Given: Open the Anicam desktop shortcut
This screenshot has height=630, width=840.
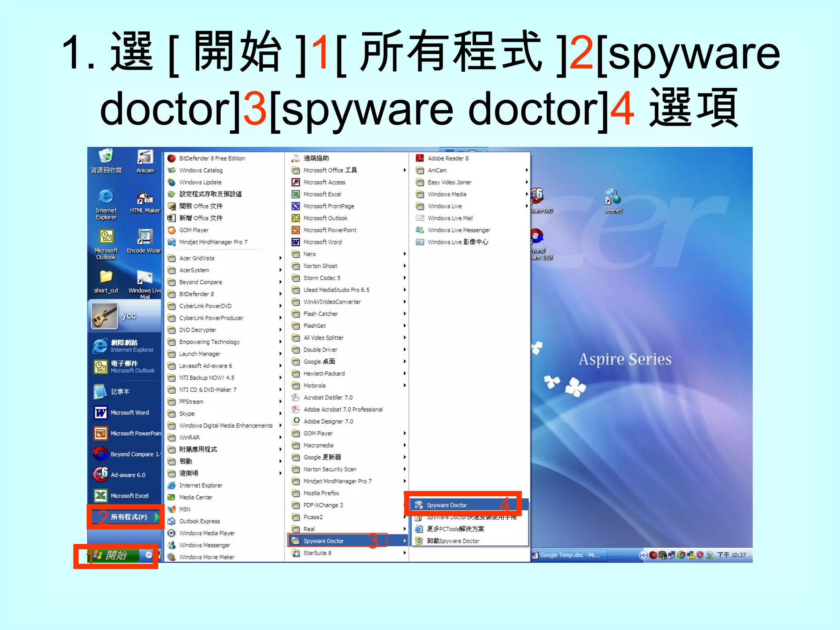Looking at the screenshot, I should (145, 161).
